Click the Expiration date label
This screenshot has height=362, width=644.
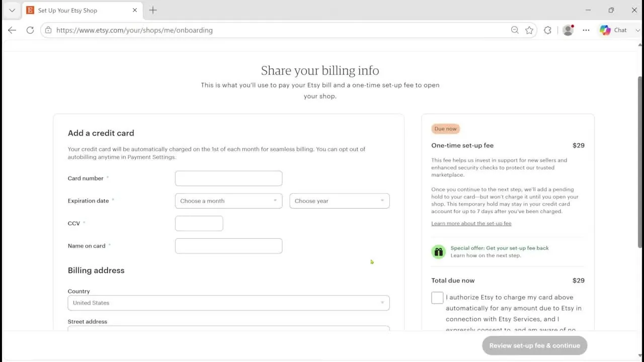click(89, 201)
